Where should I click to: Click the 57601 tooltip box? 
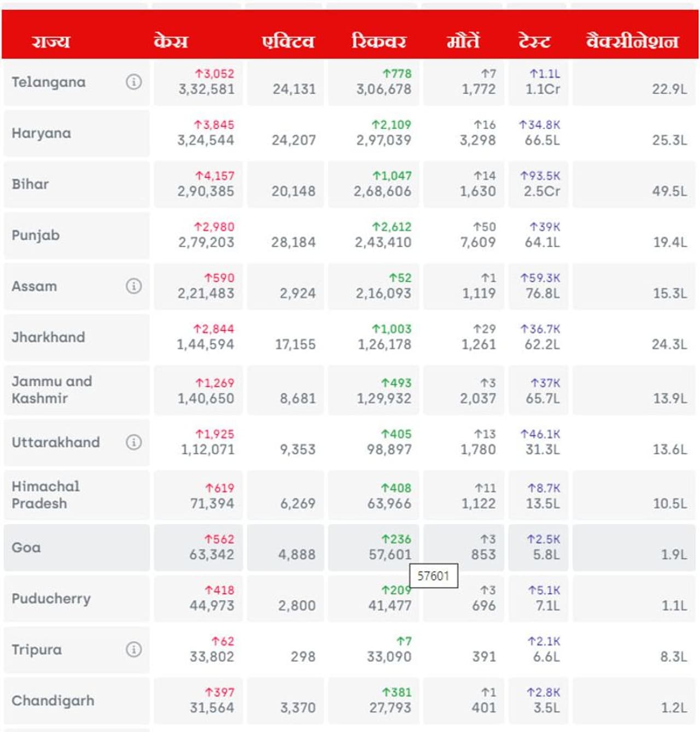click(433, 576)
